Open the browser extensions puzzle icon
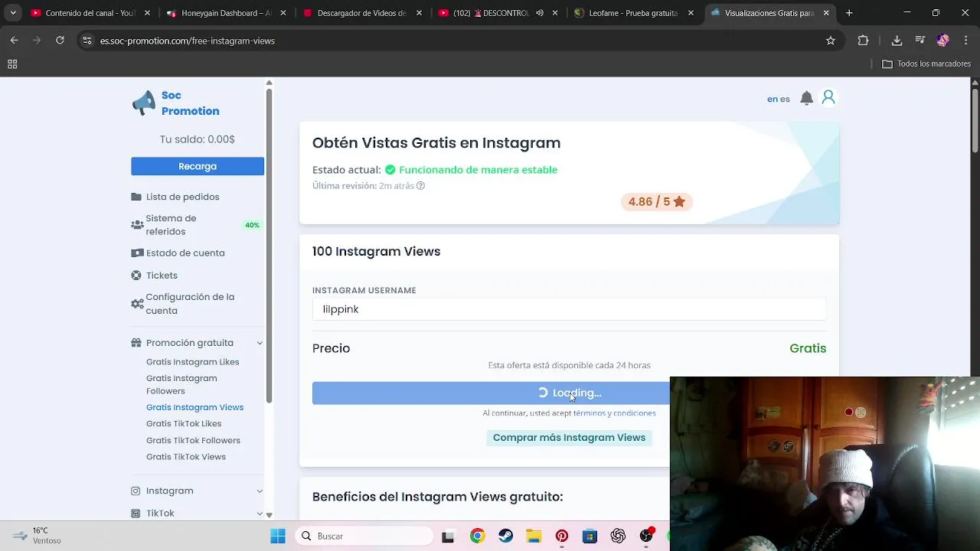Screen dimensions: 980x551 [863, 41]
